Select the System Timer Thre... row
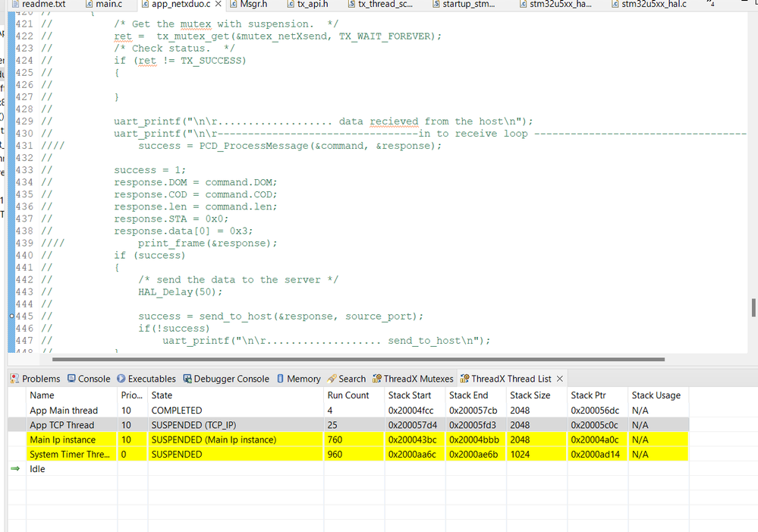The width and height of the screenshot is (758, 532). click(x=348, y=454)
